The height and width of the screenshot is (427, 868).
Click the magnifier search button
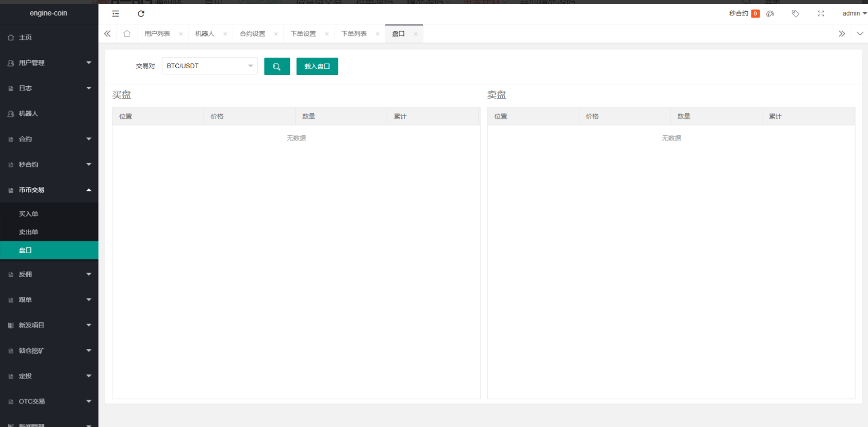(x=277, y=67)
